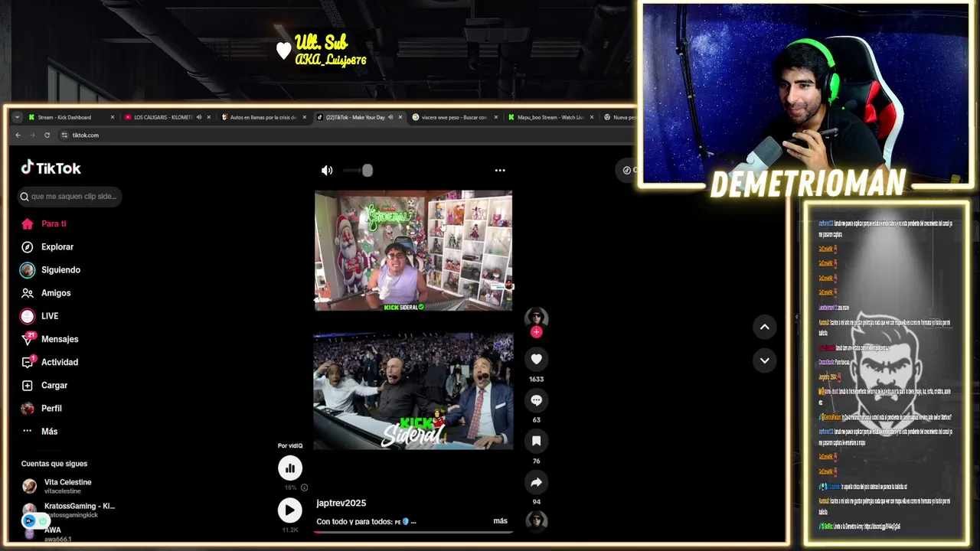
Task: Open the Vita Celestine followed account
Action: coord(68,486)
